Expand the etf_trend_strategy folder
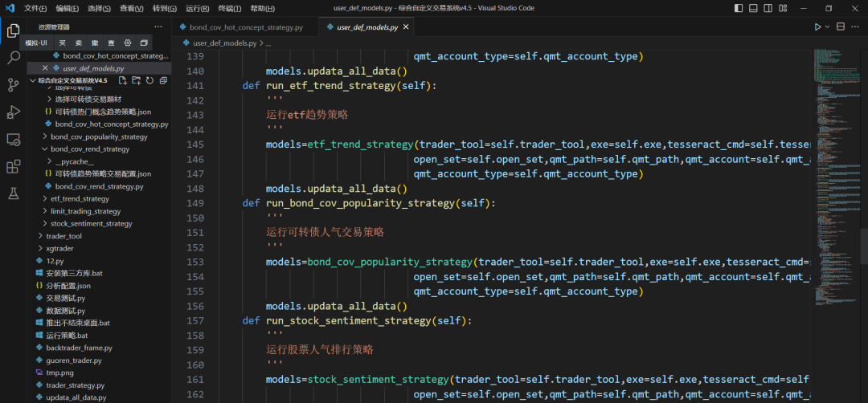868x403 pixels. 80,198
